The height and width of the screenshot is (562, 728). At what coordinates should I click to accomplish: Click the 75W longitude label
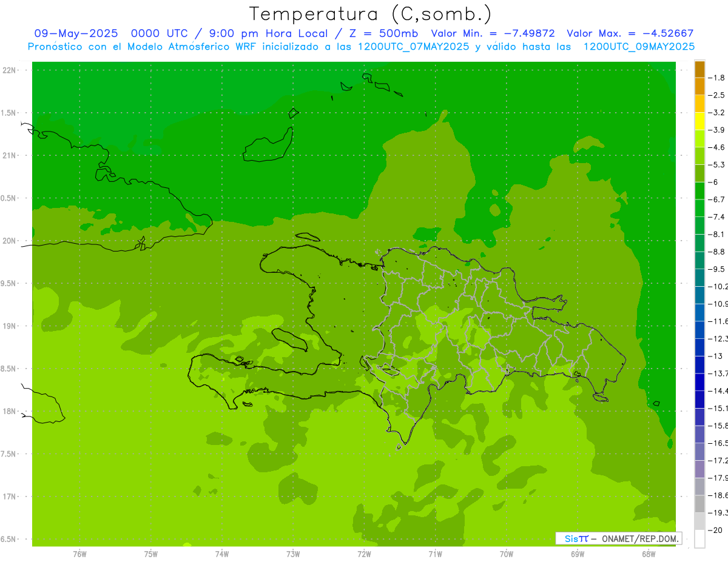click(151, 554)
